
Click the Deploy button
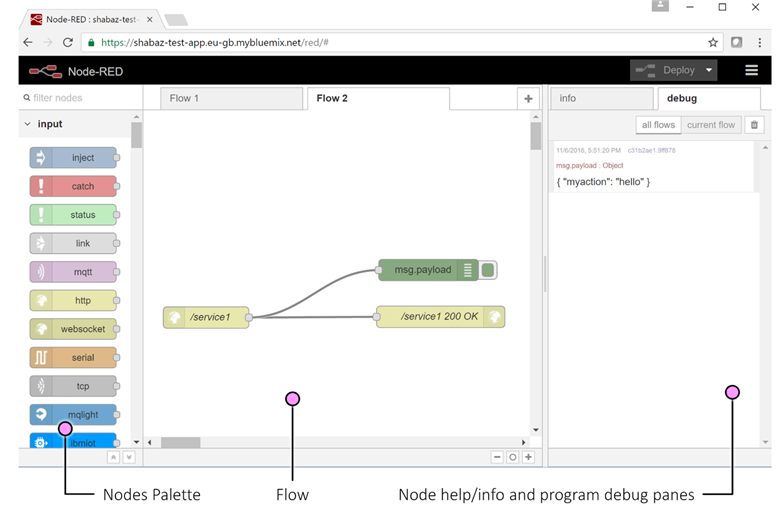point(666,70)
